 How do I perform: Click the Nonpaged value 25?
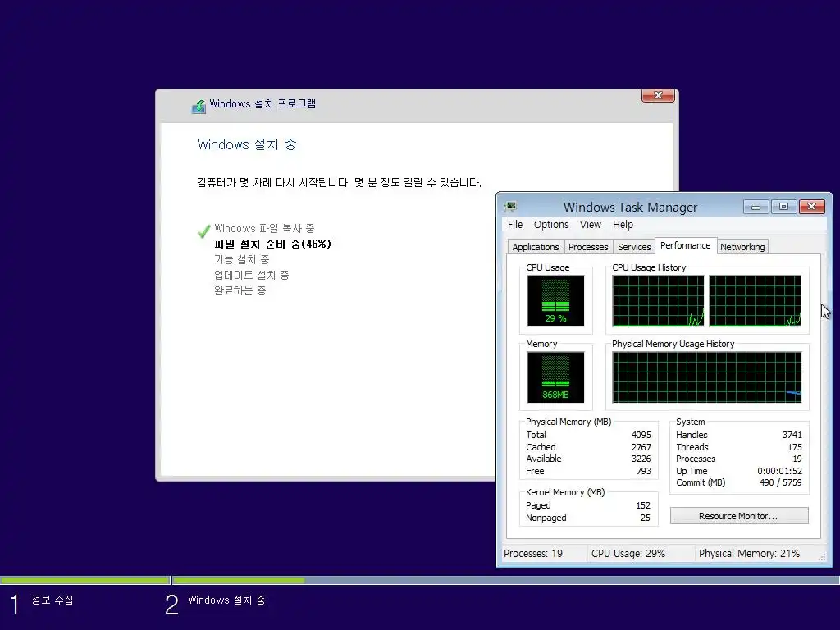click(645, 518)
